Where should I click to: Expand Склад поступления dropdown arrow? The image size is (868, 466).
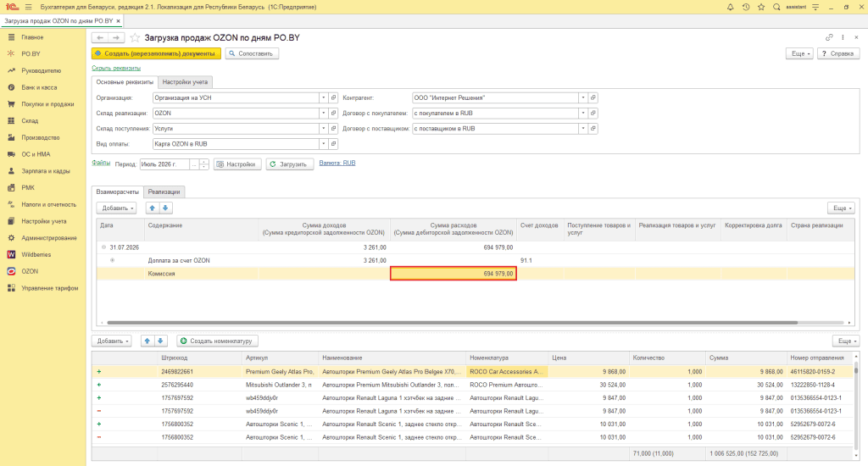tap(323, 129)
